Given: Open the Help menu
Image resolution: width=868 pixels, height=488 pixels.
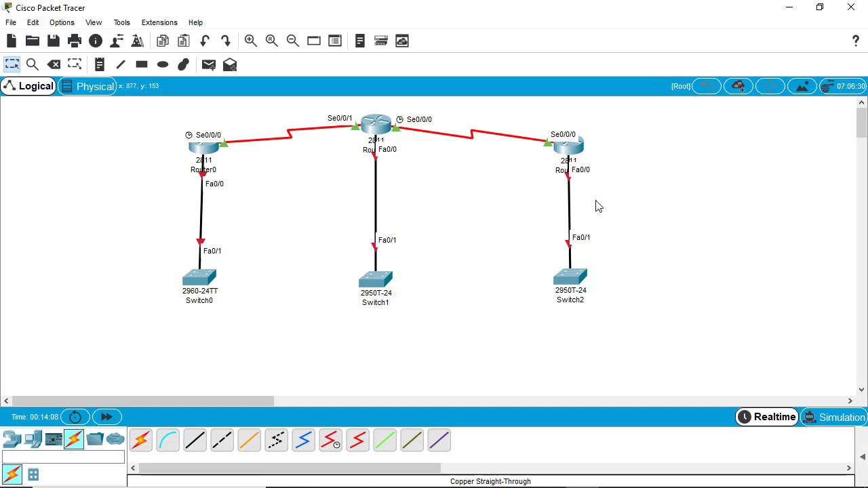Looking at the screenshot, I should tap(195, 22).
